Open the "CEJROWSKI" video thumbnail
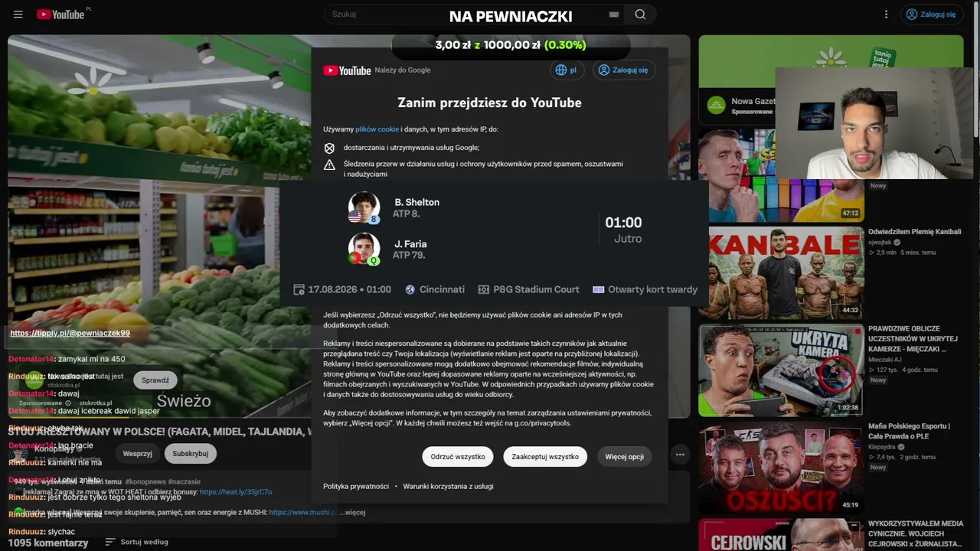The width and height of the screenshot is (980, 551). [x=780, y=535]
